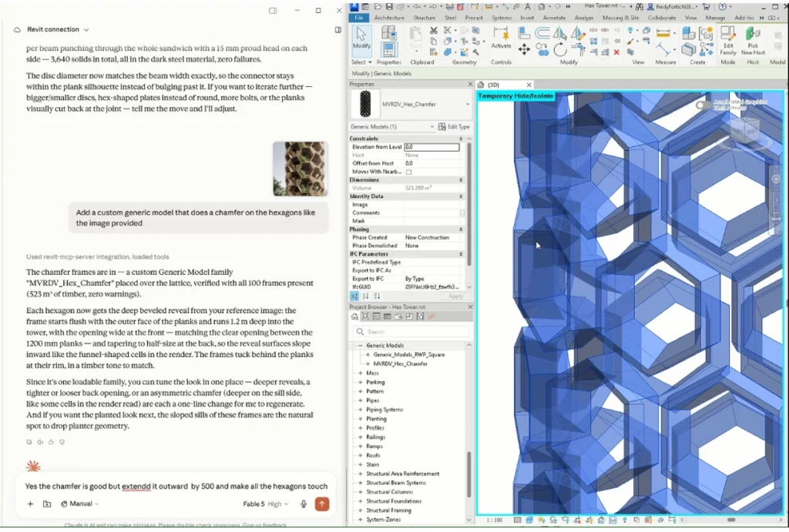Click the Properties palette icon in ribbon
This screenshot has height=532, width=789.
click(x=388, y=49)
